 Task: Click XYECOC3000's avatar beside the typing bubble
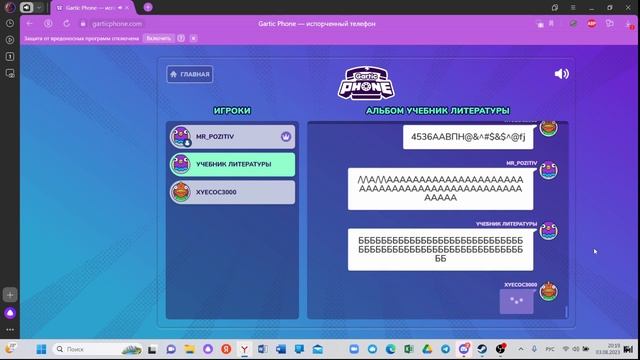pyautogui.click(x=549, y=291)
